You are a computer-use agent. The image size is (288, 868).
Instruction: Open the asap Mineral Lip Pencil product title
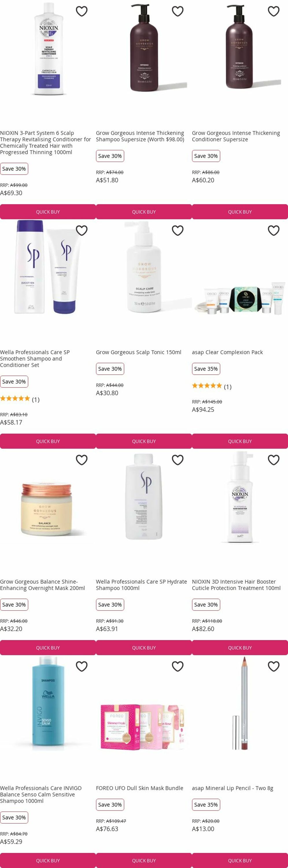232,788
